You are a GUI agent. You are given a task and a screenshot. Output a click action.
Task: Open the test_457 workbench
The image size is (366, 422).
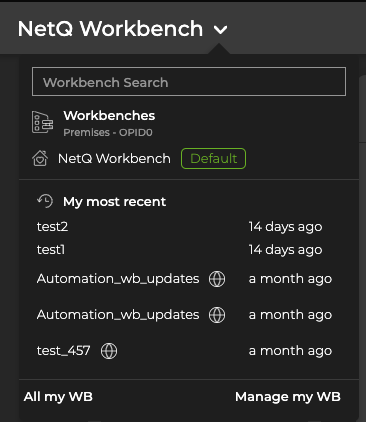click(63, 351)
